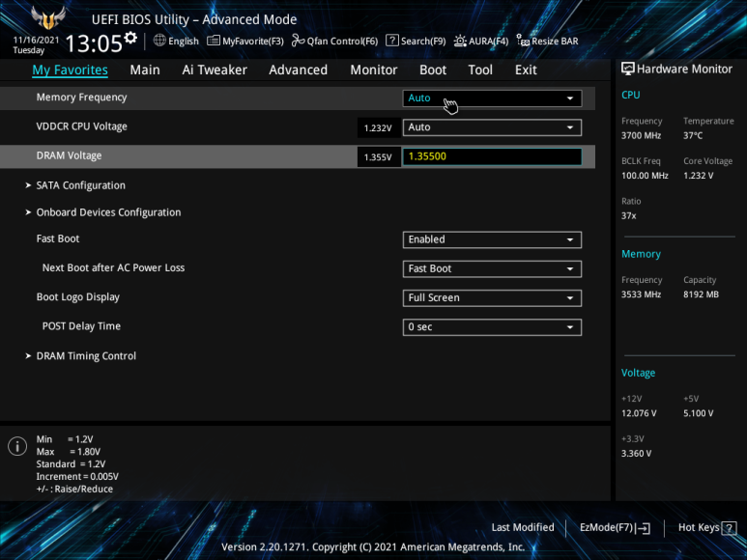The height and width of the screenshot is (560, 747).
Task: Switch to the My Favorites tab
Action: coord(70,70)
